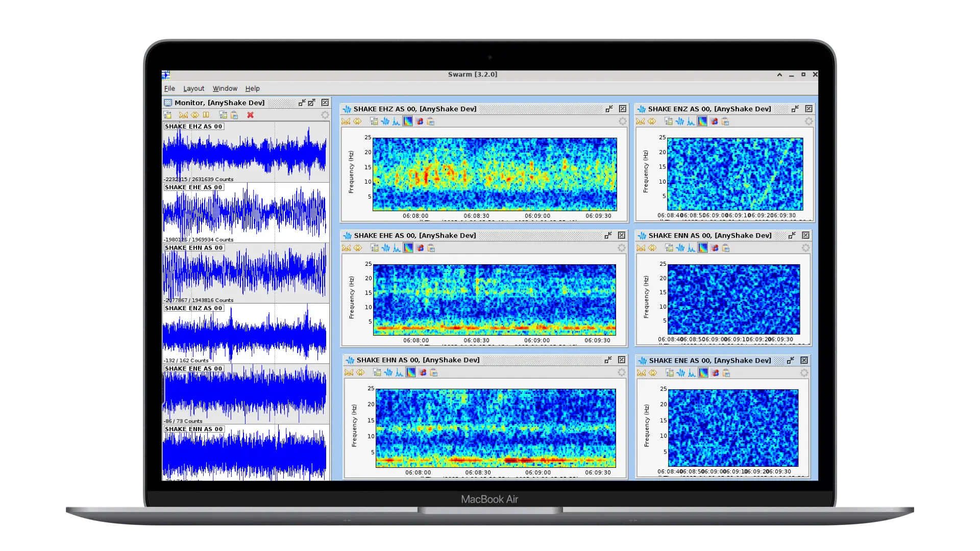This screenshot has height=551, width=980.
Task: Toggle spectrogram view in SHAKE EHN panel
Action: [411, 372]
